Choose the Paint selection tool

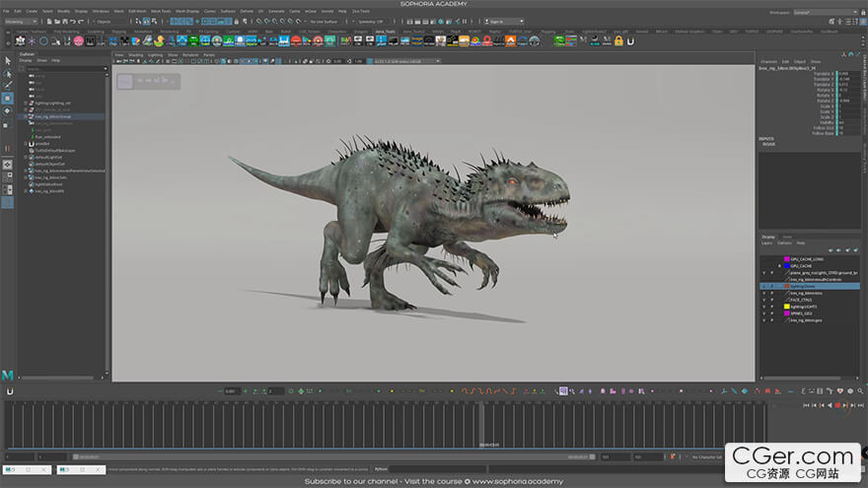point(7,86)
